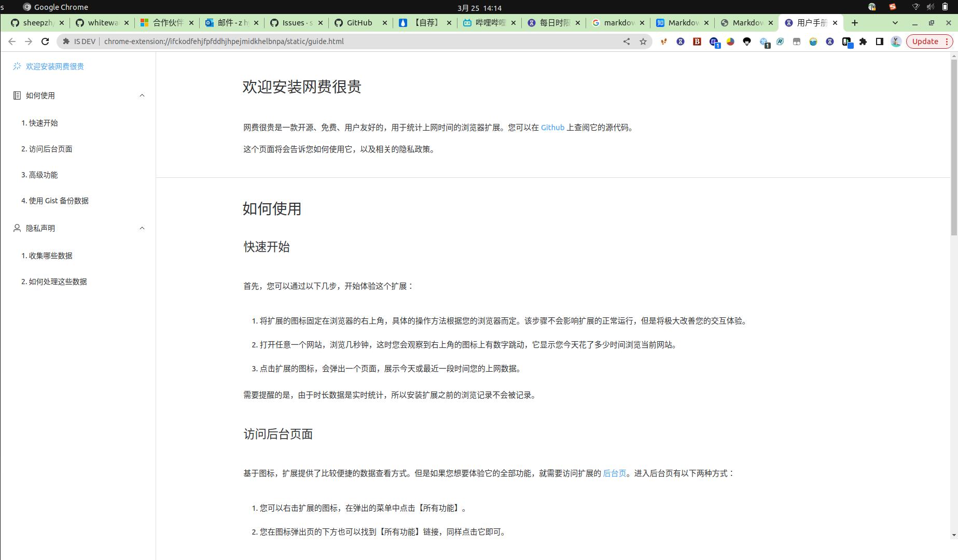Collapse the 如何使用 sidebar section

142,95
